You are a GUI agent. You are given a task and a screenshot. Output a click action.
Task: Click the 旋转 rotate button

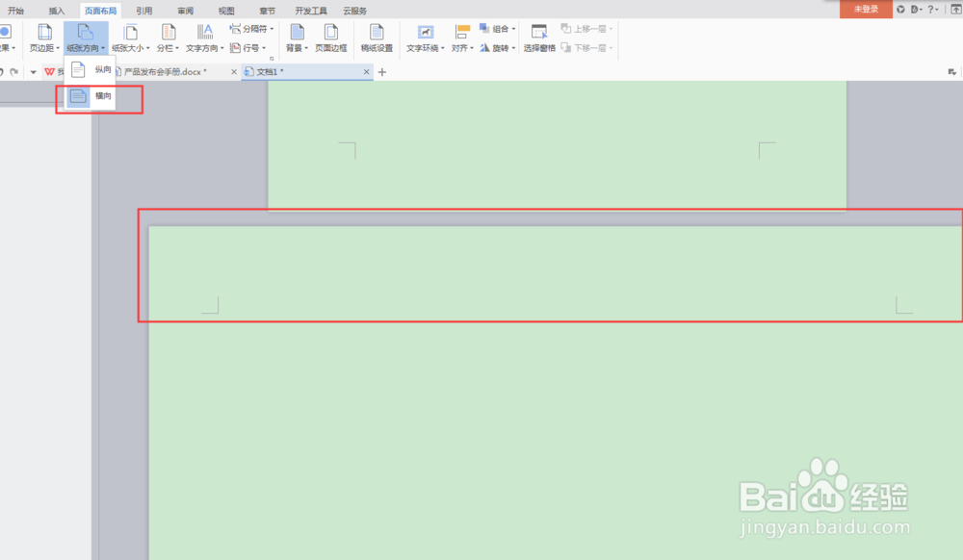click(x=497, y=47)
